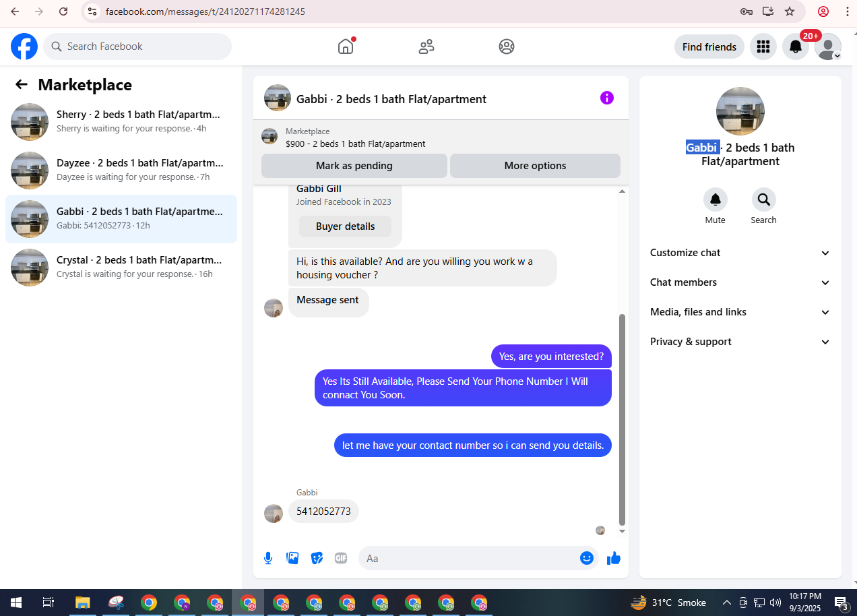Viewport: 857px width, 616px height.
Task: Click the listing thumbnail in right panel
Action: tap(740, 111)
